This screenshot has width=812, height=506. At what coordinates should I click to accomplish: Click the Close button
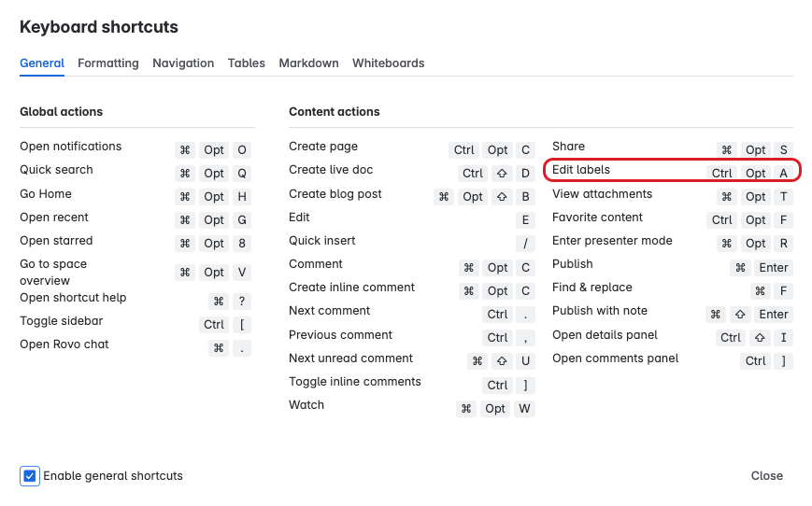coord(766,476)
